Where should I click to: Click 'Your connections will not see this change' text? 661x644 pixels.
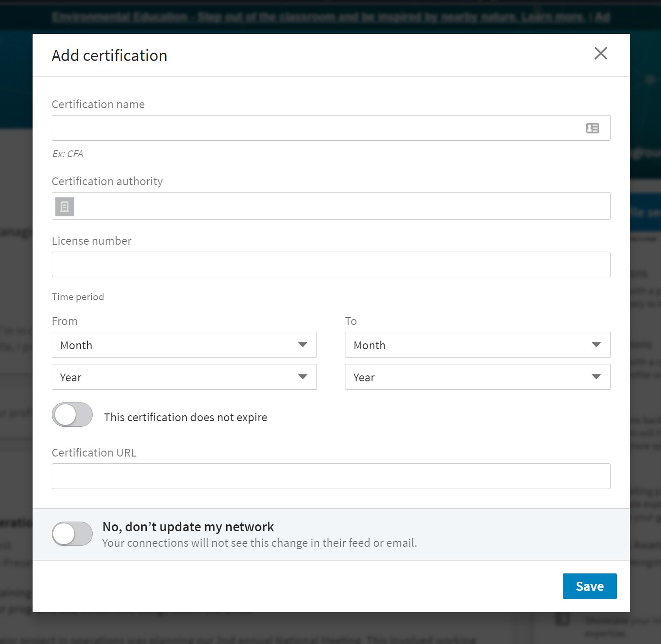[x=260, y=543]
